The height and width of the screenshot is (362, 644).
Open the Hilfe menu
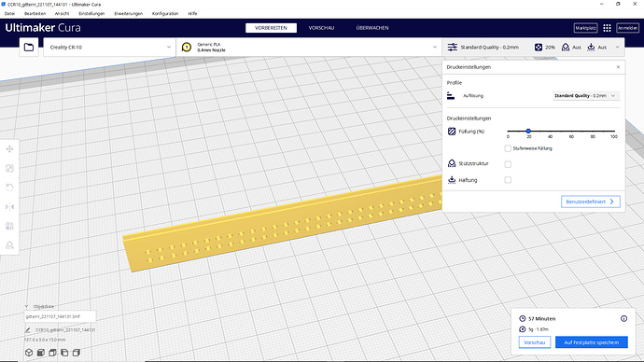click(x=192, y=14)
